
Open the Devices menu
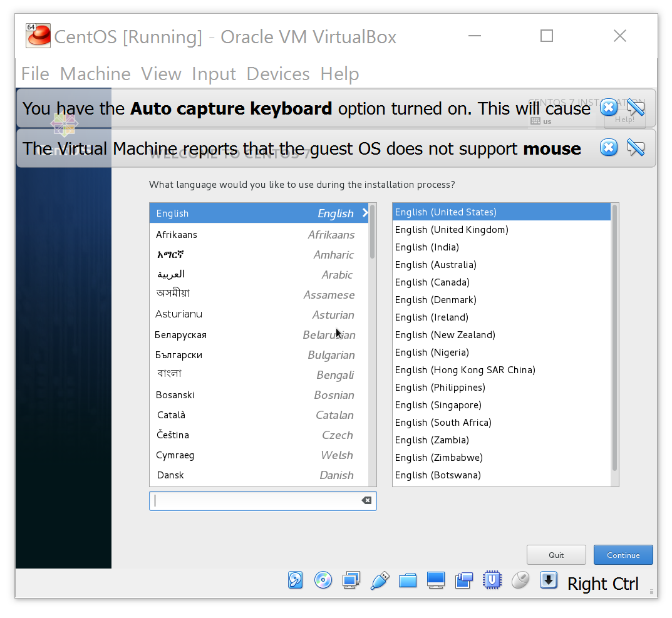[x=277, y=73]
